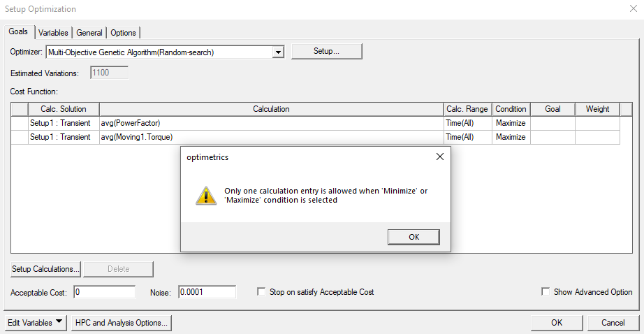Click the warning icon in optimetrics dialog
The width and height of the screenshot is (644, 334).
[206, 196]
